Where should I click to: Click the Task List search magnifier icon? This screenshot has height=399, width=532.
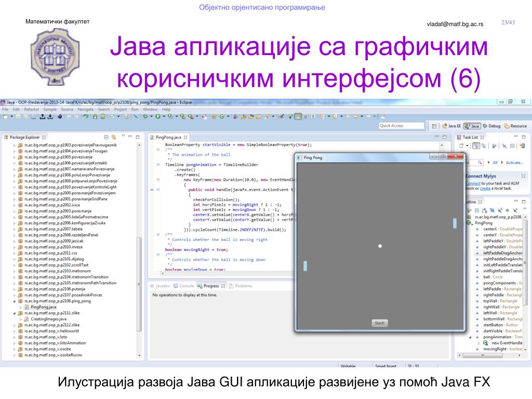coord(480,163)
